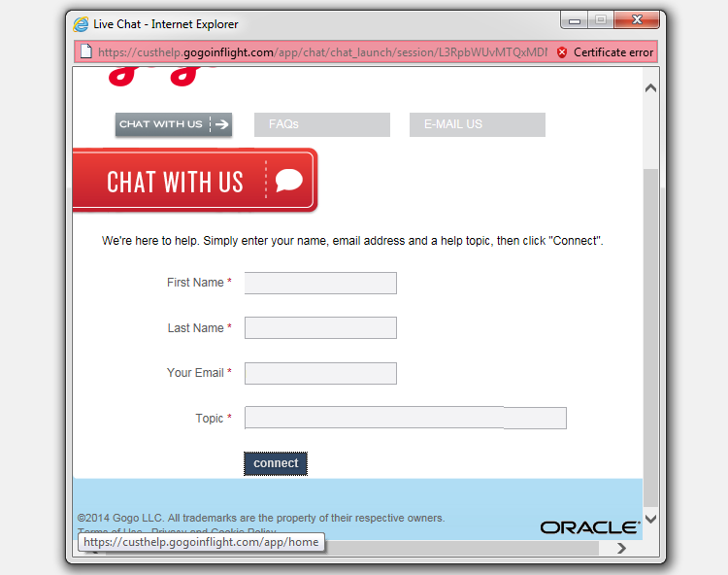Click the Oracle logo in the footer
728x575 pixels.
tap(589, 527)
